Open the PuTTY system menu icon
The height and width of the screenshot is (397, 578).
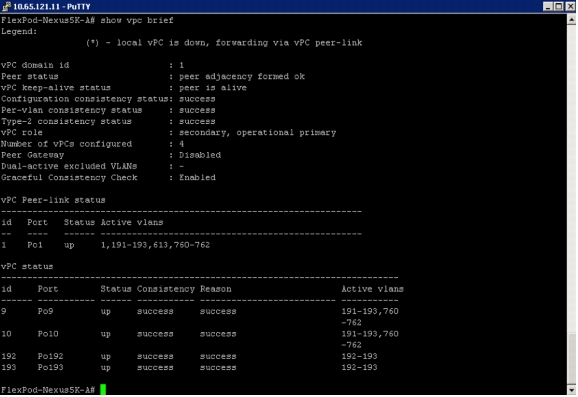pos(6,6)
